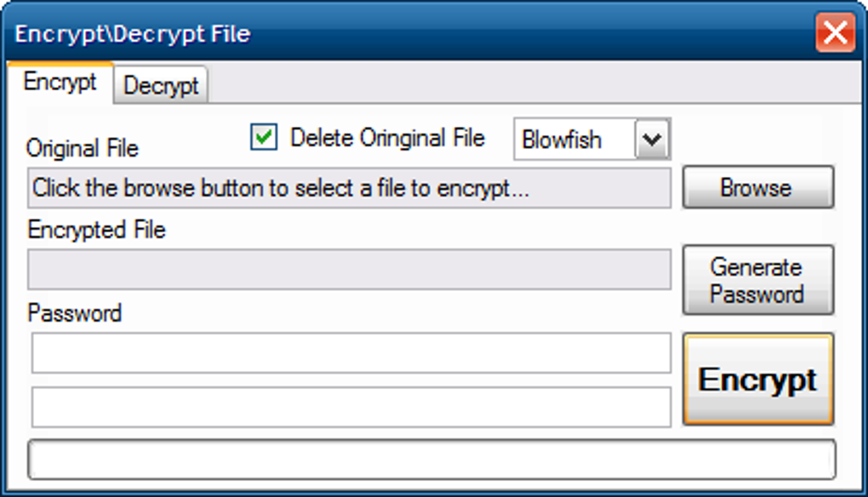868x497 pixels.
Task: Focus the first Password input box
Action: click(351, 353)
